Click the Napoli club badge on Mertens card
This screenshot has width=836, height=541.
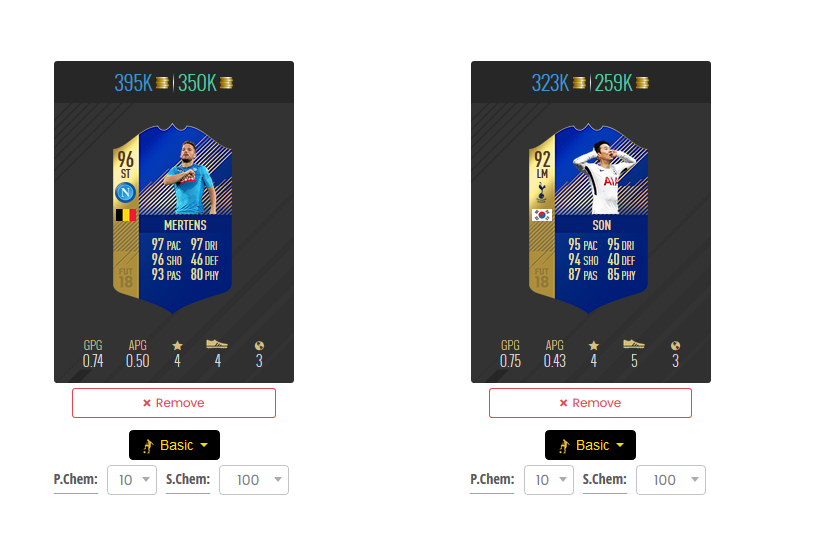tap(125, 192)
